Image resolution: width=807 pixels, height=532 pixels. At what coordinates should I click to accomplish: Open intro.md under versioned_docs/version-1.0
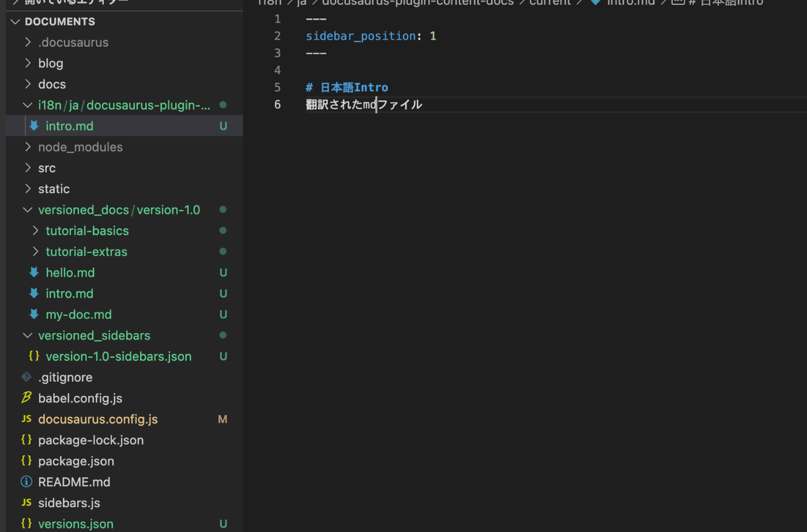[70, 293]
